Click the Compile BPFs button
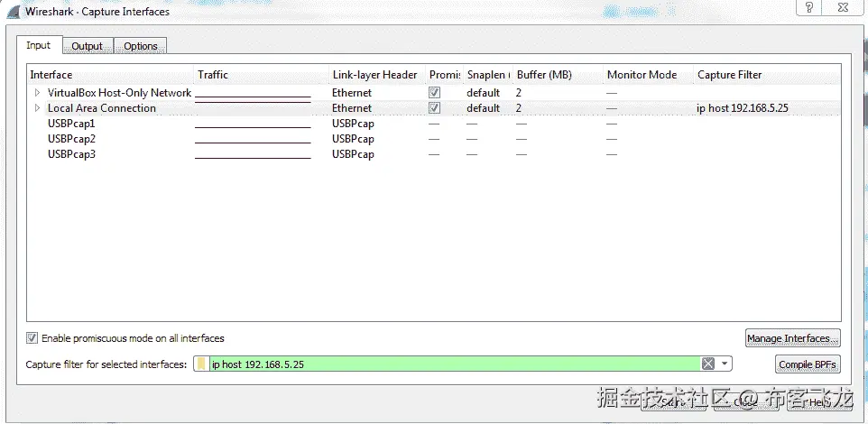The image size is (868, 424). point(808,364)
